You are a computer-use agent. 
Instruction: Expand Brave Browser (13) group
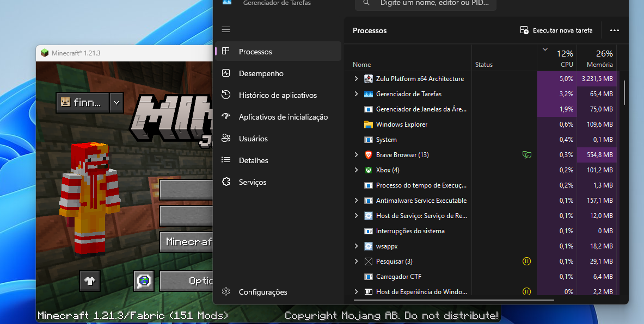click(356, 154)
